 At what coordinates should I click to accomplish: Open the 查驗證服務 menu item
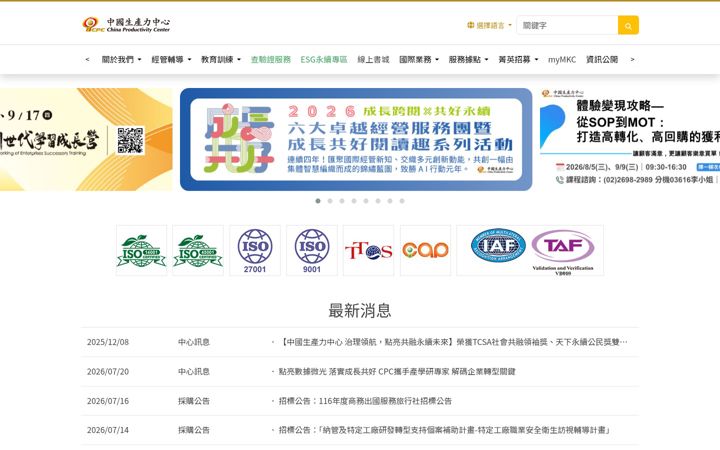click(270, 59)
